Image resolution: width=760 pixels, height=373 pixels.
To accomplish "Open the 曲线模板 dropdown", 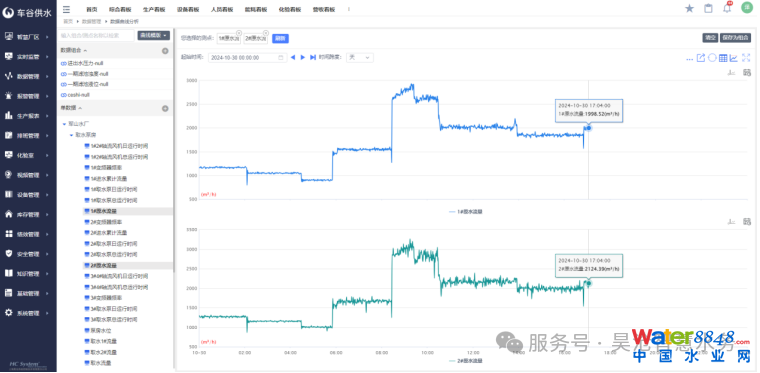I will coord(154,35).
